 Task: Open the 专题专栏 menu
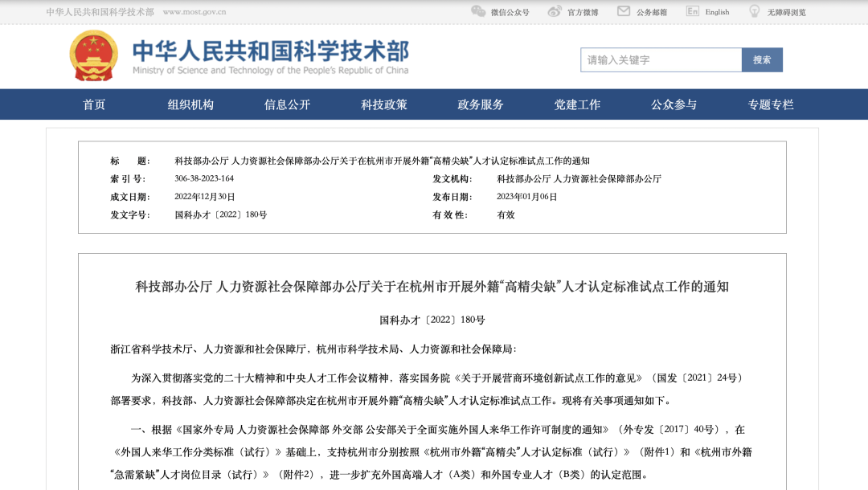771,104
